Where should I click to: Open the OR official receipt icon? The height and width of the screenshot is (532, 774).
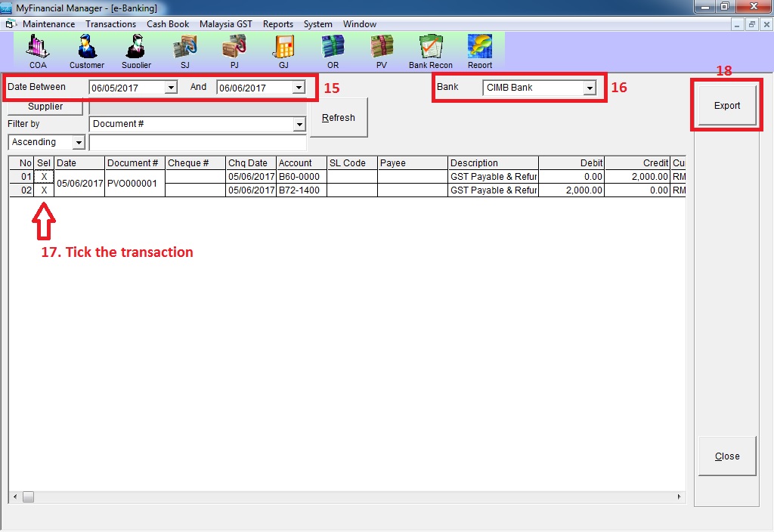click(333, 50)
